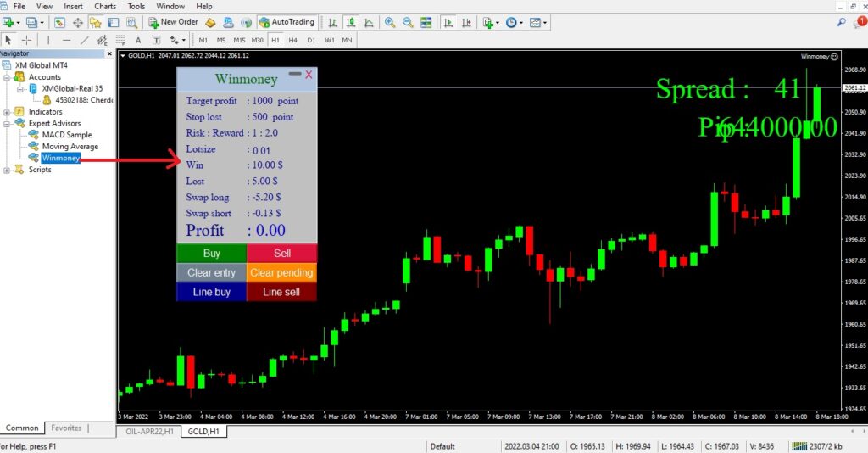
Task: Switch timeframe to M5
Action: click(x=221, y=40)
